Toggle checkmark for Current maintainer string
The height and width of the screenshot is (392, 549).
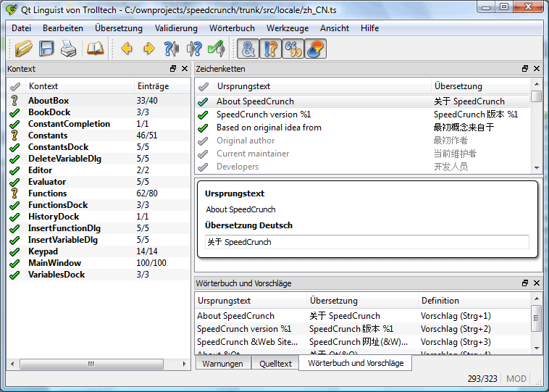tap(203, 154)
